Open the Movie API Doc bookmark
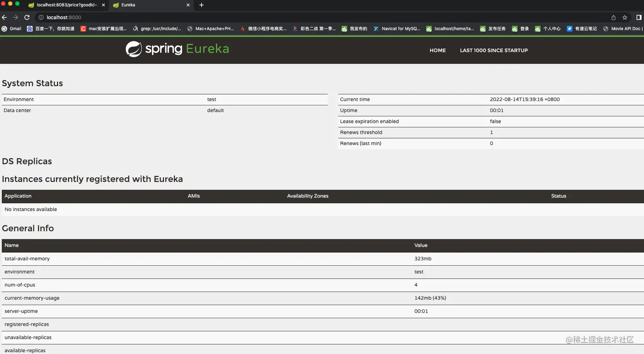The height and width of the screenshot is (354, 644). tap(623, 29)
